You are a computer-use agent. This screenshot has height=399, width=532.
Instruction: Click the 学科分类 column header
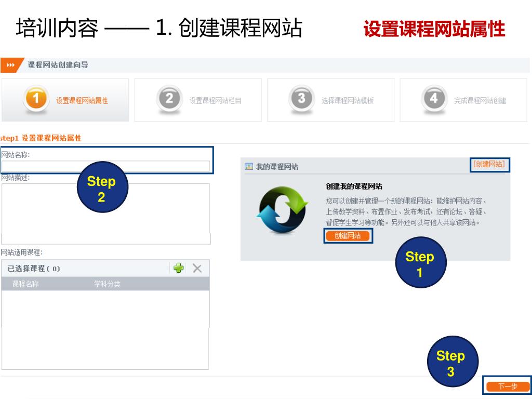[107, 284]
